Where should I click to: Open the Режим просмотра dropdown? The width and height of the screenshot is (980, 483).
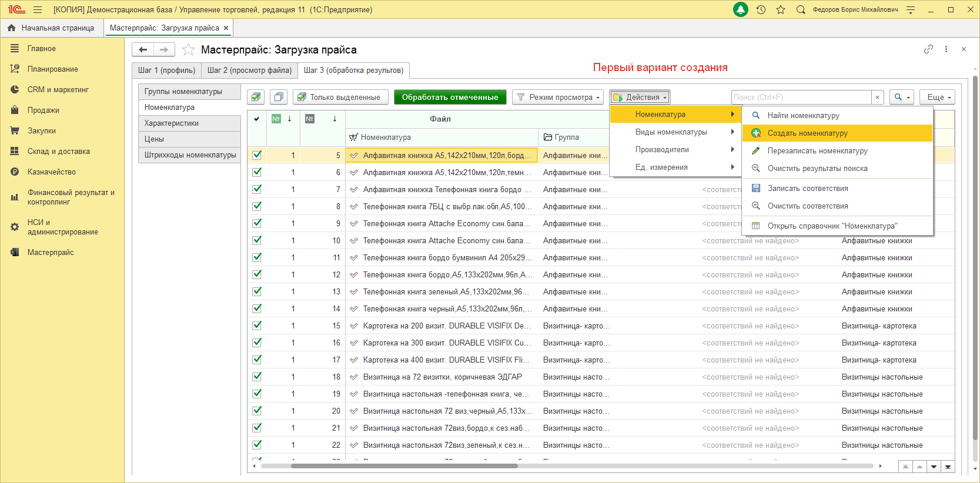point(558,98)
